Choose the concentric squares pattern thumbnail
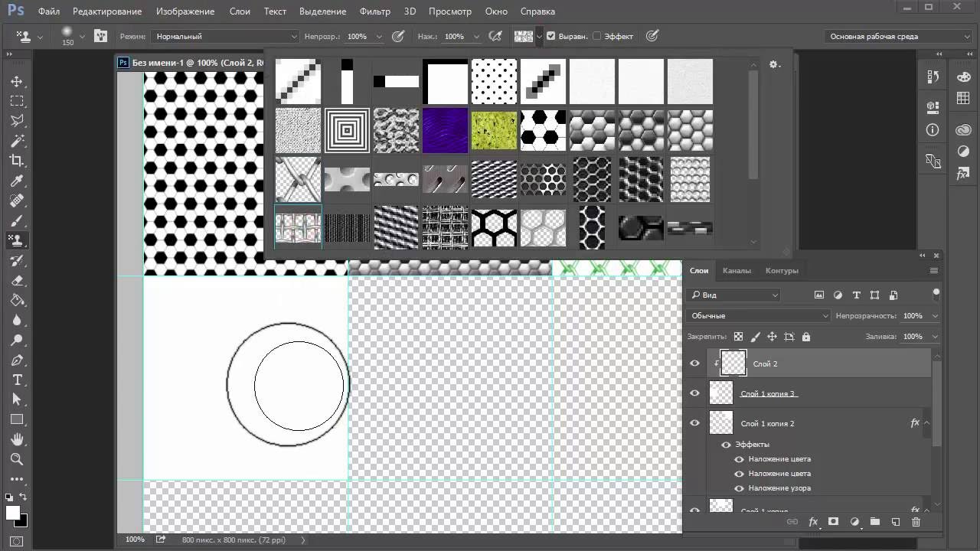This screenshot has height=551, width=980. [x=347, y=130]
